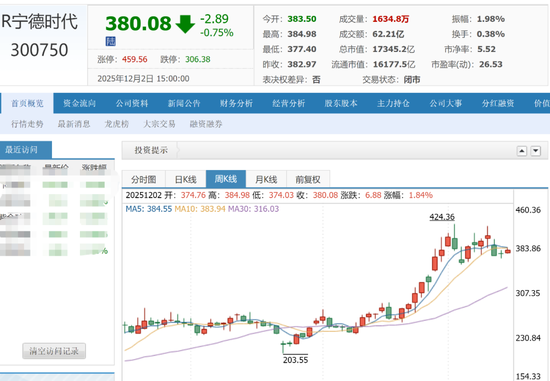Click 跌停 limit-down value 306.38
The height and width of the screenshot is (381, 550).
[198, 59]
